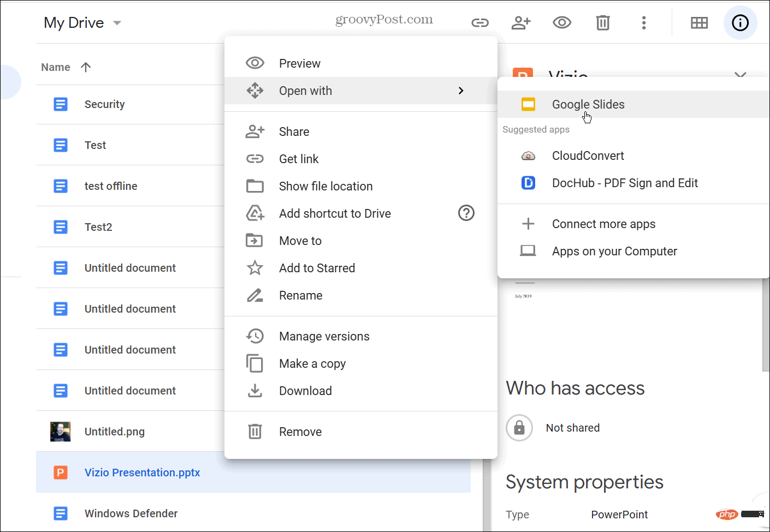Click the Name column header
The width and height of the screenshot is (770, 532).
[x=56, y=67]
